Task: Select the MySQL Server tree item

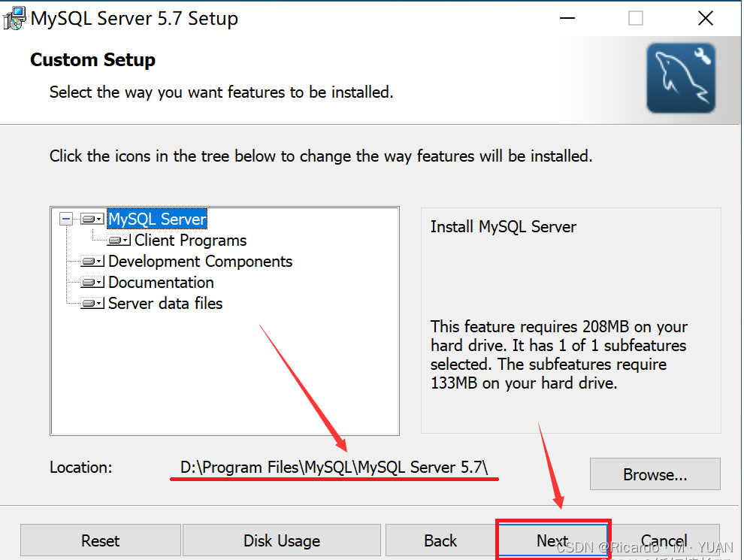Action: pyautogui.click(x=157, y=219)
